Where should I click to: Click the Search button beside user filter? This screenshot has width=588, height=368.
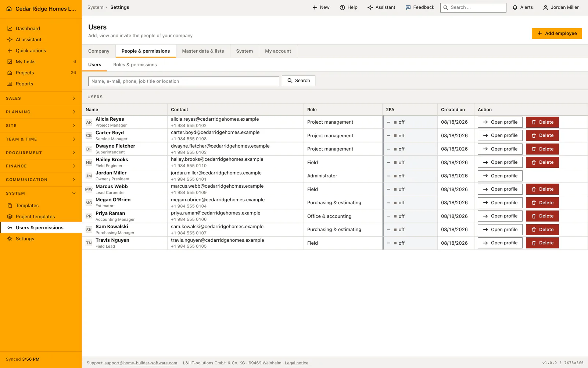pos(298,81)
